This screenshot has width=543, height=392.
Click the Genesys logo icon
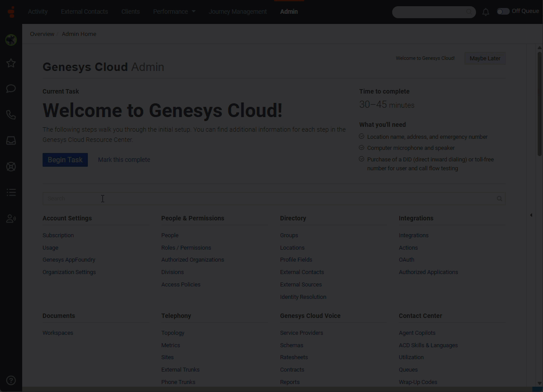[12, 12]
